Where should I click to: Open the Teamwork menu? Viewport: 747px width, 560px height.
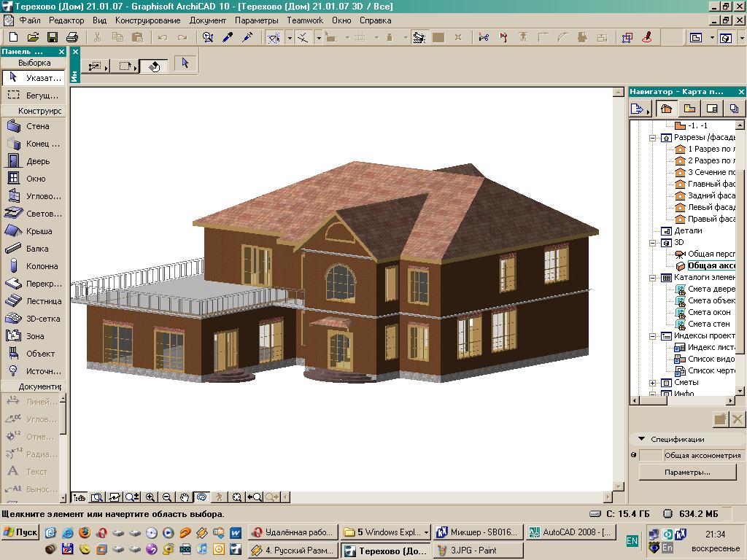305,20
